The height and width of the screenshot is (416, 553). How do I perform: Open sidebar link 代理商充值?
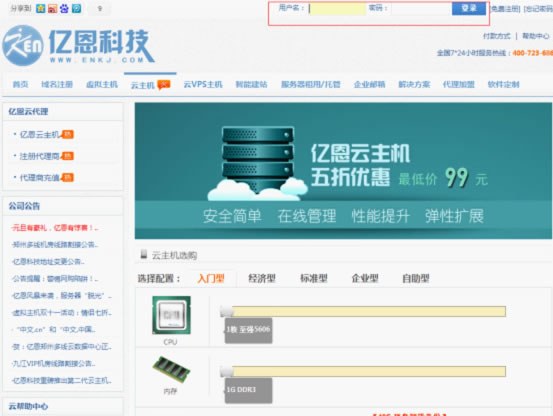[x=40, y=178]
